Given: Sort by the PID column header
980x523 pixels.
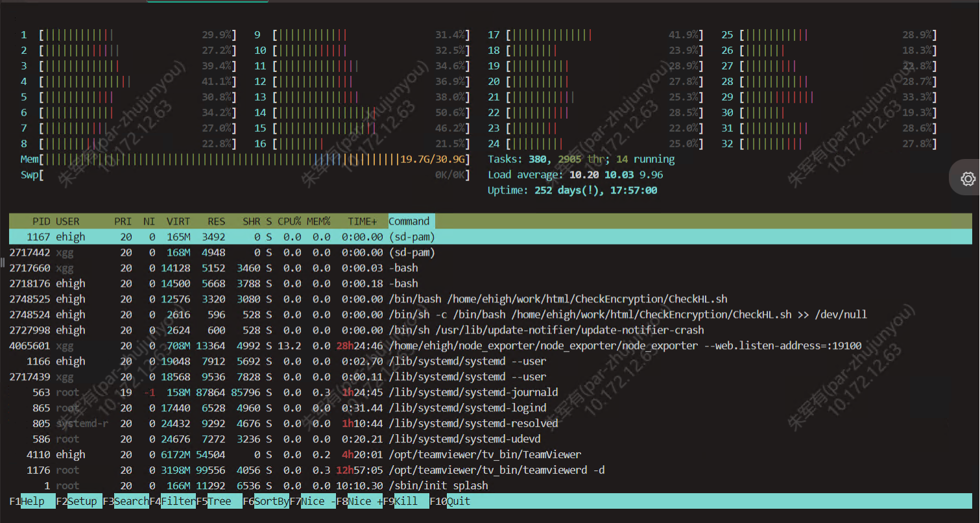Looking at the screenshot, I should click(42, 221).
